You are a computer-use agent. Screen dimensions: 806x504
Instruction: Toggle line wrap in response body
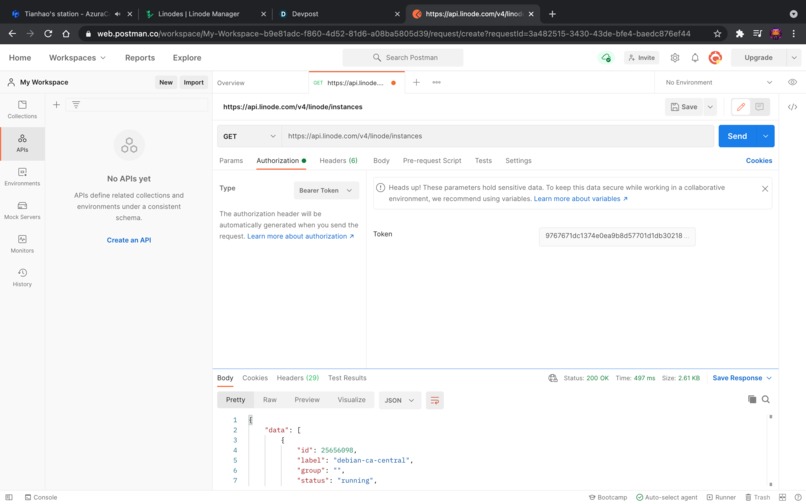click(435, 400)
